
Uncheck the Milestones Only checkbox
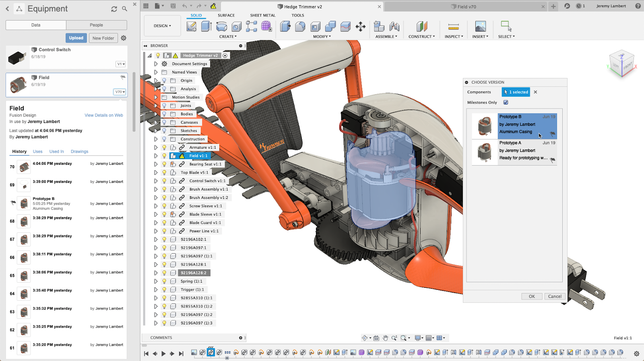pos(506,103)
